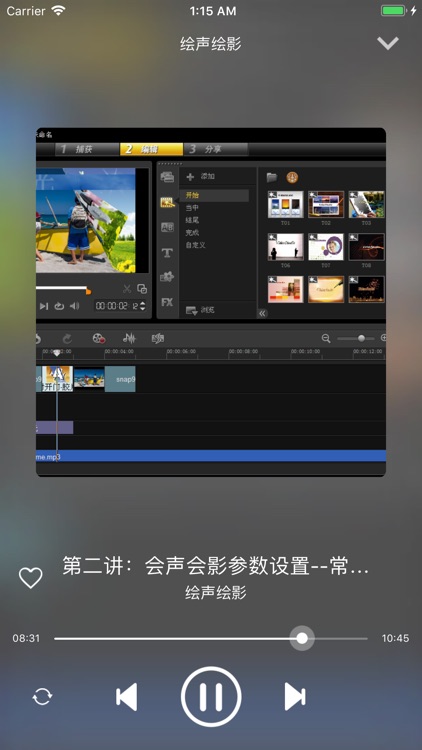Favorite the track with the heart icon
The height and width of the screenshot is (750, 422).
click(31, 578)
